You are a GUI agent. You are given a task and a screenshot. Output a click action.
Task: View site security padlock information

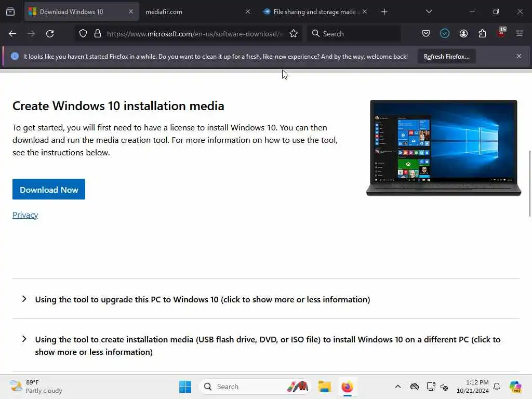click(98, 34)
